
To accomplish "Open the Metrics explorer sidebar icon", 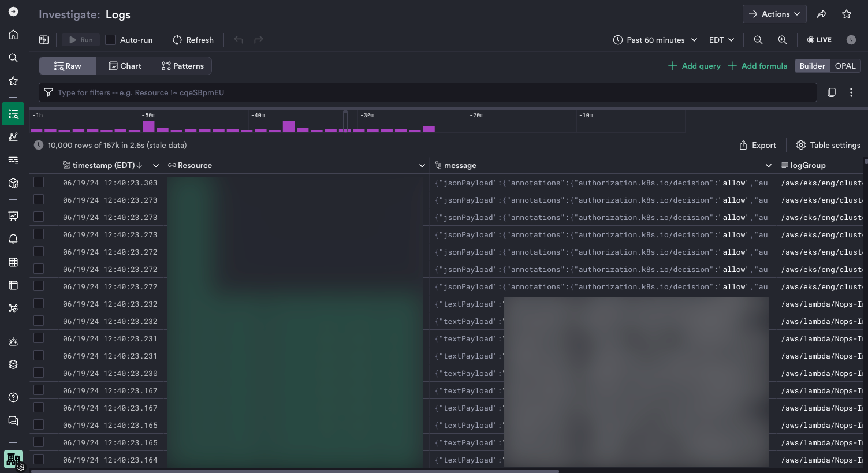I will (13, 137).
